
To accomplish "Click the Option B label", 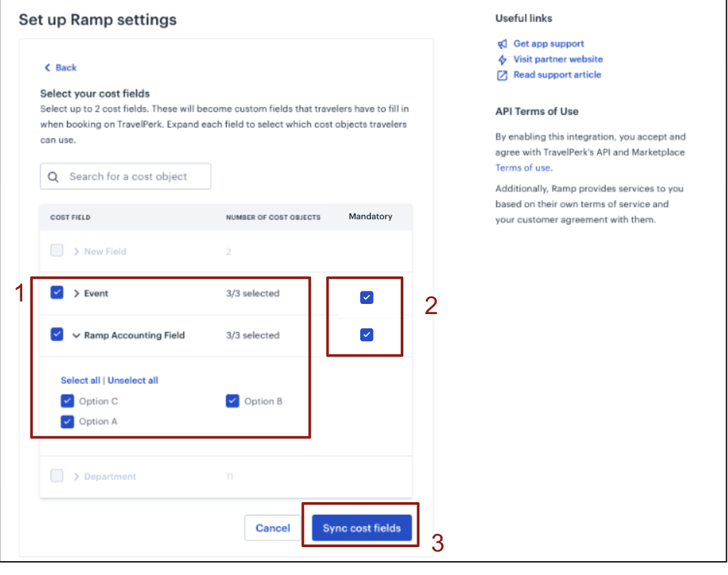I will click(x=263, y=401).
